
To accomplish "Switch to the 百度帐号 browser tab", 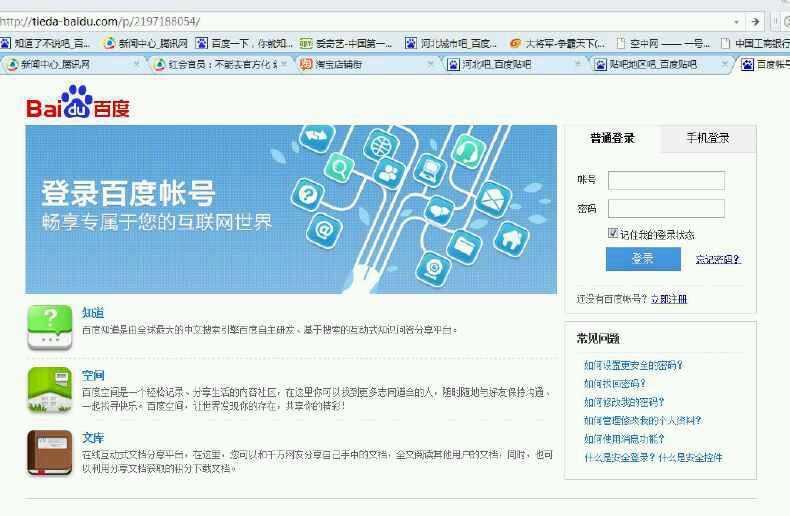I will click(765, 64).
